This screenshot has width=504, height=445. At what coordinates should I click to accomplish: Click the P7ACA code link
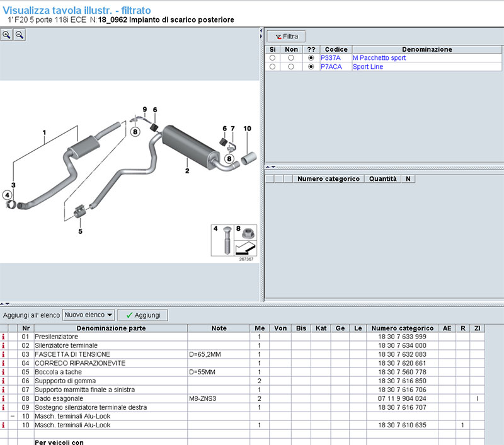coord(331,67)
